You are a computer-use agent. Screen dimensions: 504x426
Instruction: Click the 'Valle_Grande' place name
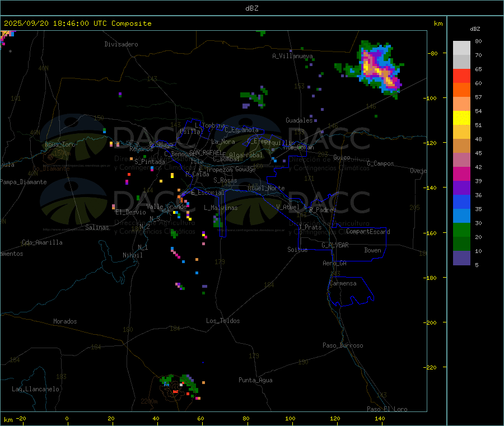pos(166,206)
